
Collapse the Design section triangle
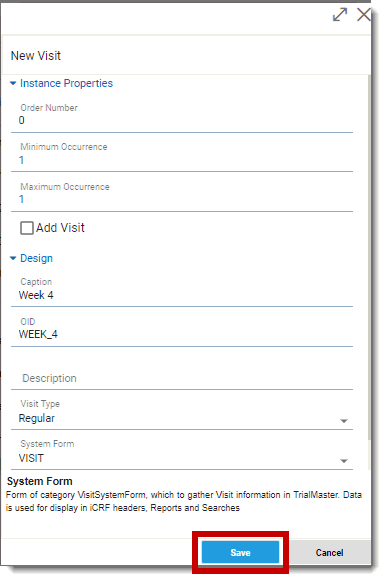(13, 258)
